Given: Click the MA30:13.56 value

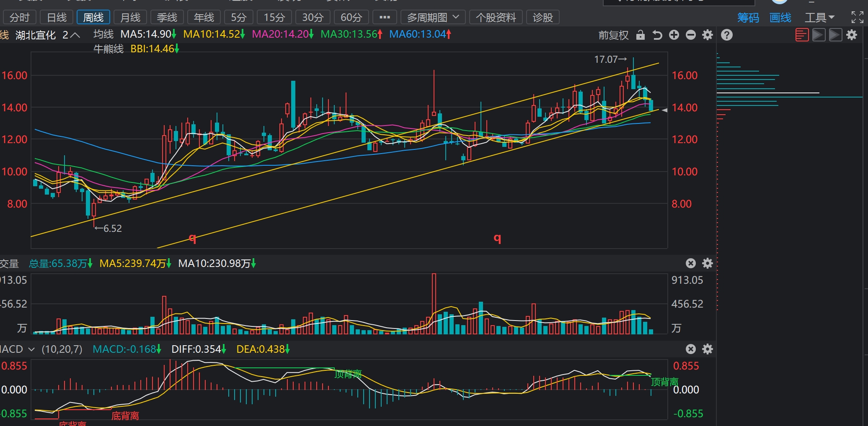Looking at the screenshot, I should click(x=351, y=34).
